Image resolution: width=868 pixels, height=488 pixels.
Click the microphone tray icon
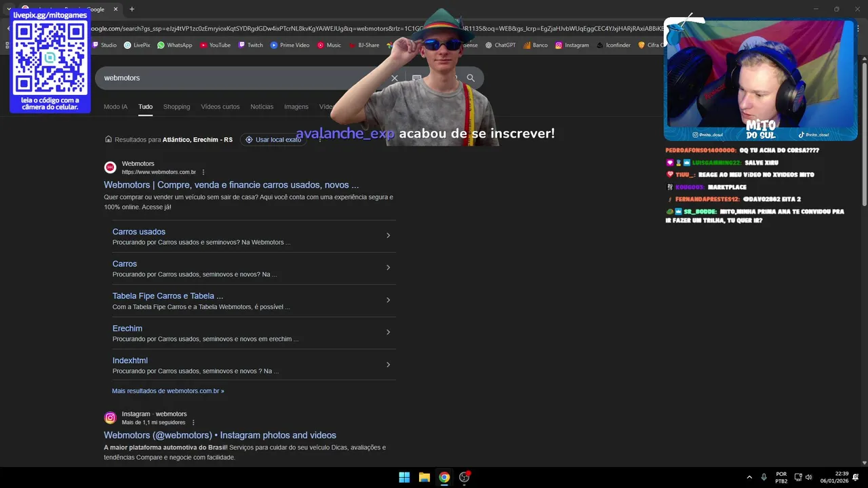[x=764, y=477]
